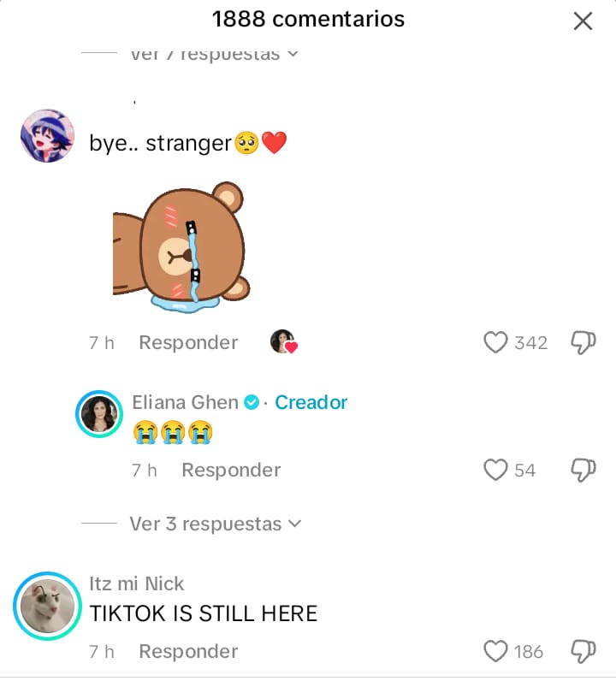Reply to the 'bye.. stranger' comment

(x=188, y=342)
